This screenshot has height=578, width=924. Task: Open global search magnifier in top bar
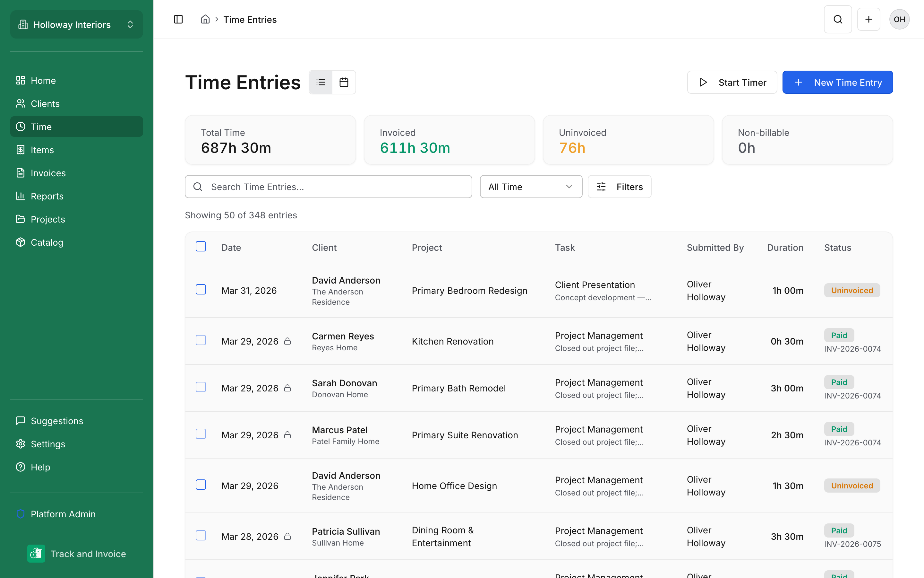pyautogui.click(x=838, y=19)
